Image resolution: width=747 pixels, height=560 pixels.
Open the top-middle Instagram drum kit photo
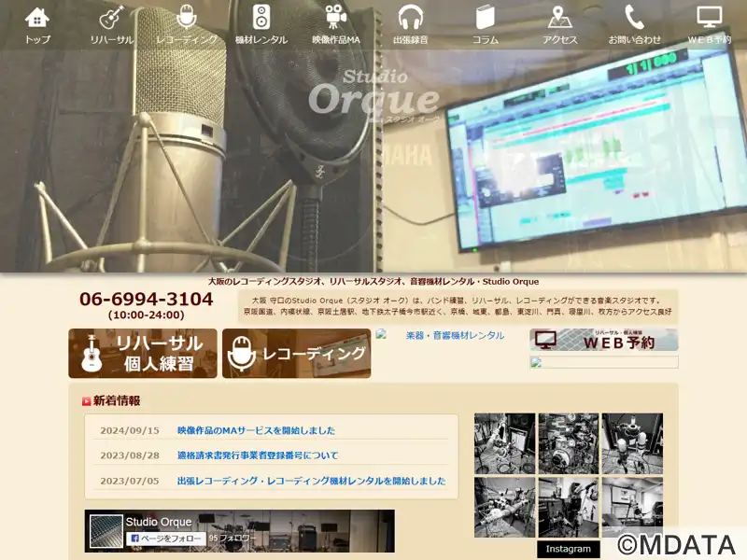pyautogui.click(x=569, y=443)
